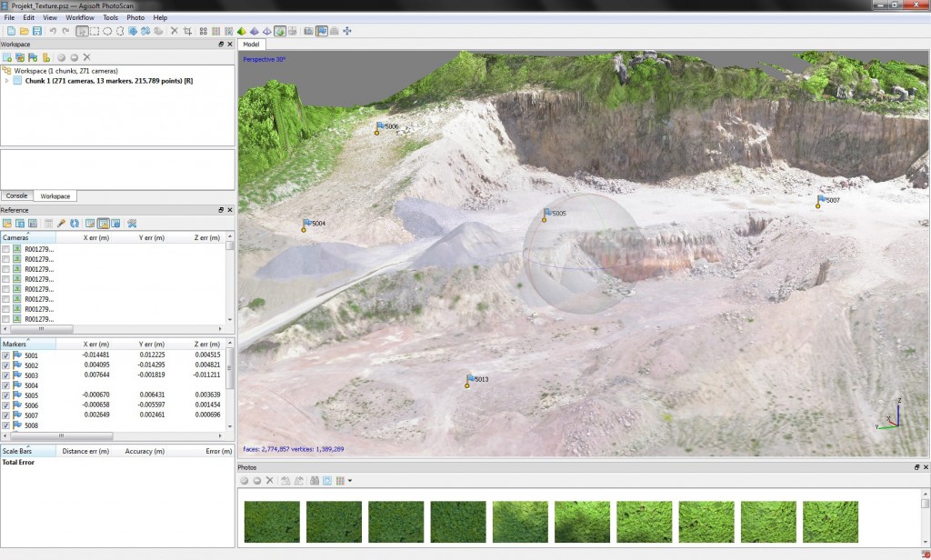The image size is (931, 560).
Task: Toggle checkbox for marker 5005
Action: pyautogui.click(x=6, y=395)
